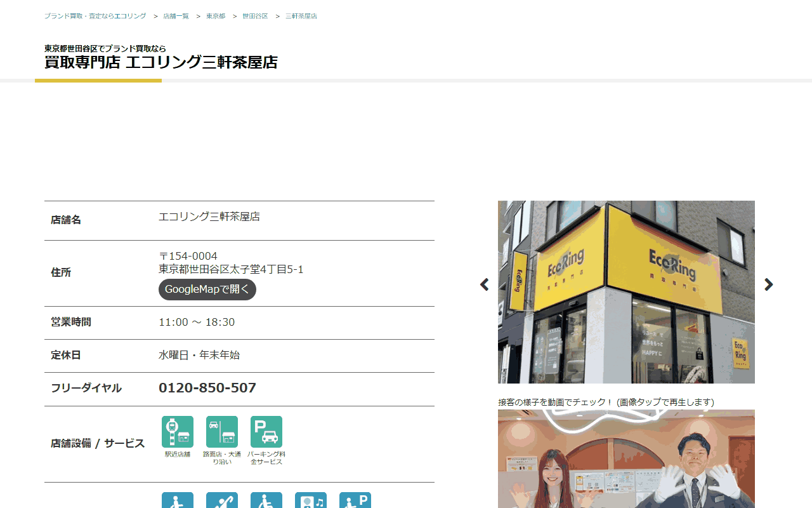This screenshot has width=812, height=508.
Task: Click the page heading 買取専門店 エコリング三軒茶屋店
Action: [161, 62]
